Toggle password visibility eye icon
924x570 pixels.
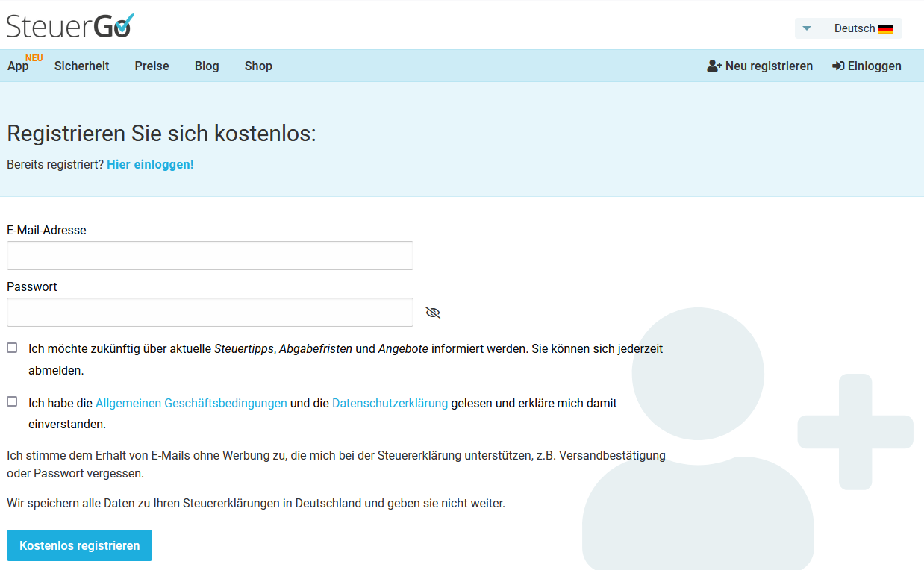point(433,313)
